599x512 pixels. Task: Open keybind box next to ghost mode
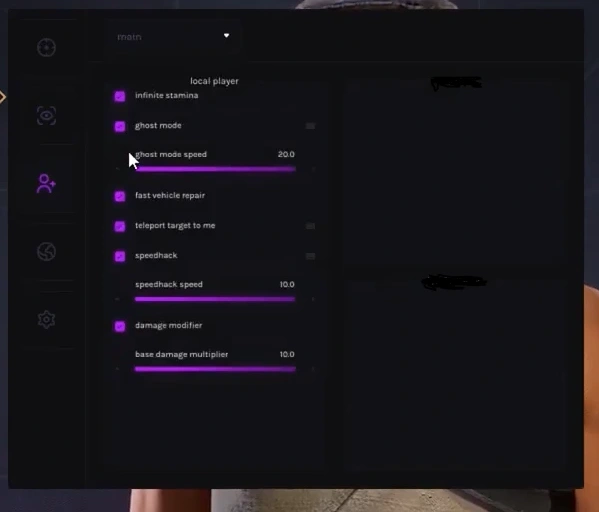coord(310,126)
